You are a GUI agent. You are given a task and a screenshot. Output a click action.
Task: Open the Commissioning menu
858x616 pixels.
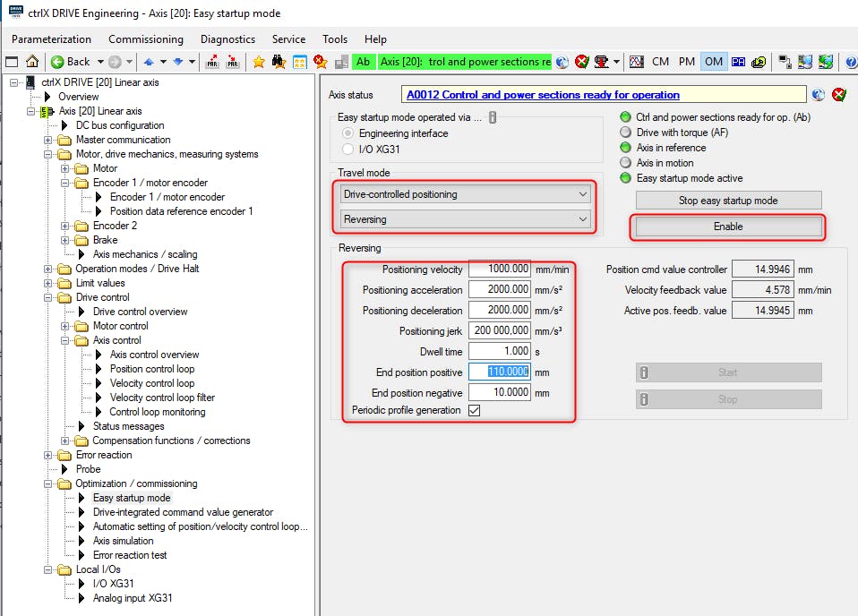146,38
